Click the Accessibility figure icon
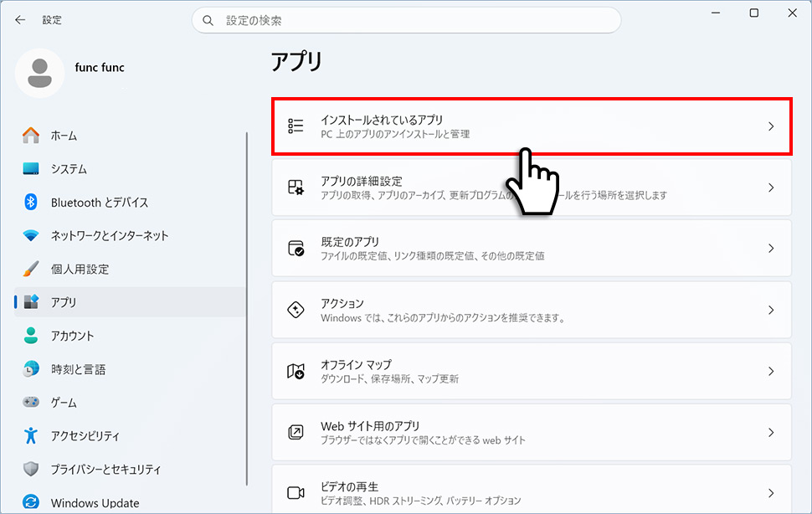This screenshot has width=812, height=514. point(30,435)
